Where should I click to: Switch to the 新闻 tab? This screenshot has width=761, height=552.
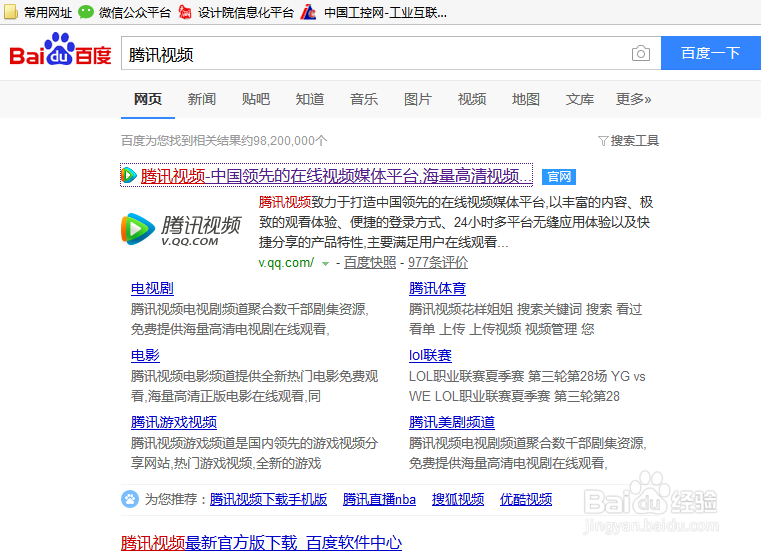(202, 99)
